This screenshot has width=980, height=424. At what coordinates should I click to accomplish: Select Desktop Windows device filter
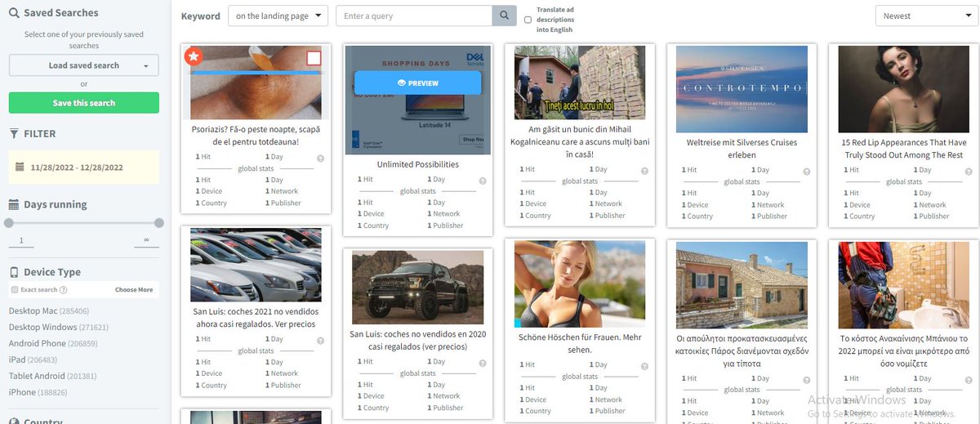(59, 327)
